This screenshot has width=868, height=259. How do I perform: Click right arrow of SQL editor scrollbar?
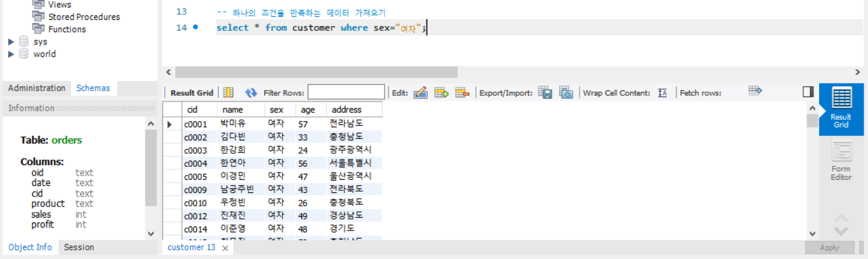coord(857,72)
